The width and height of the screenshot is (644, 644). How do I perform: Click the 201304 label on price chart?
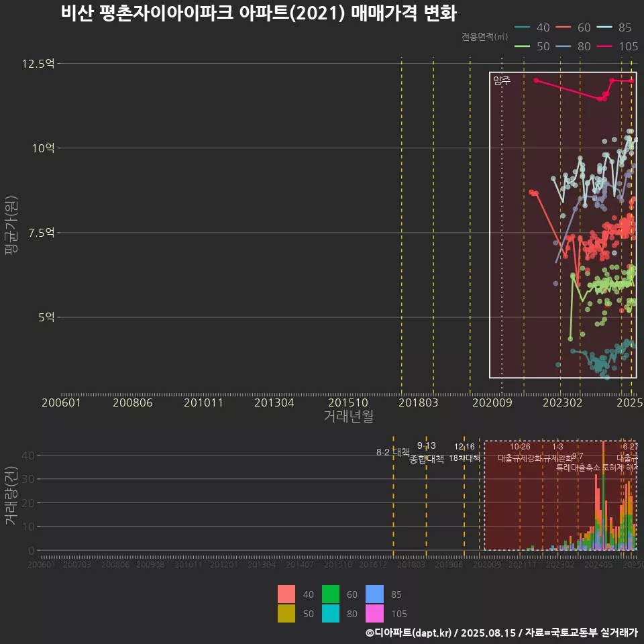coord(274,402)
